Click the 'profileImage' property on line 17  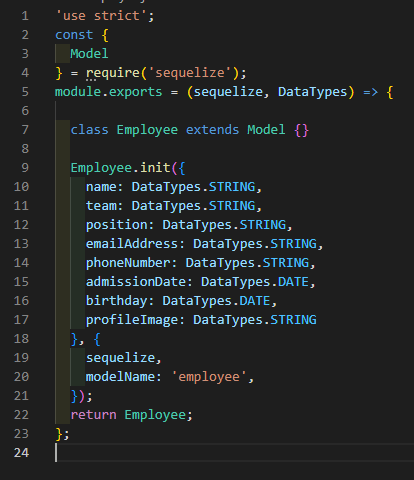(132, 320)
